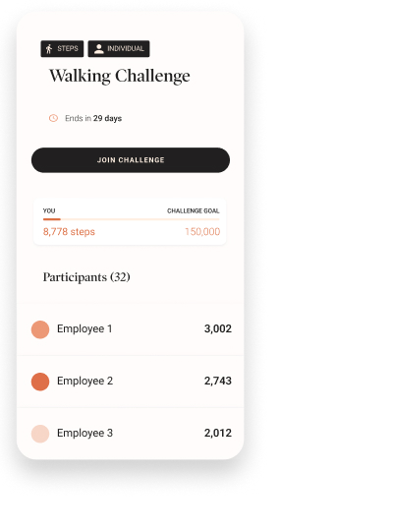Open the Employee 2 participant row

tap(131, 382)
